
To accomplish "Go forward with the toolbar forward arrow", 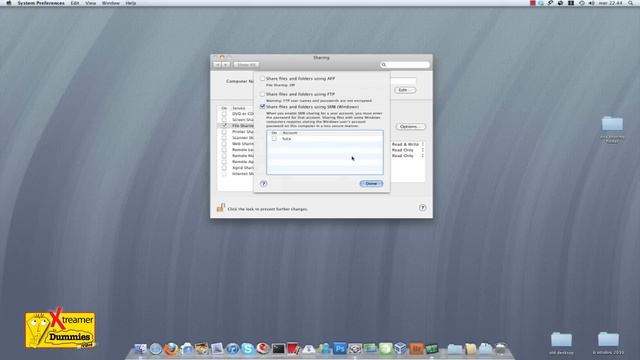I will (226, 65).
